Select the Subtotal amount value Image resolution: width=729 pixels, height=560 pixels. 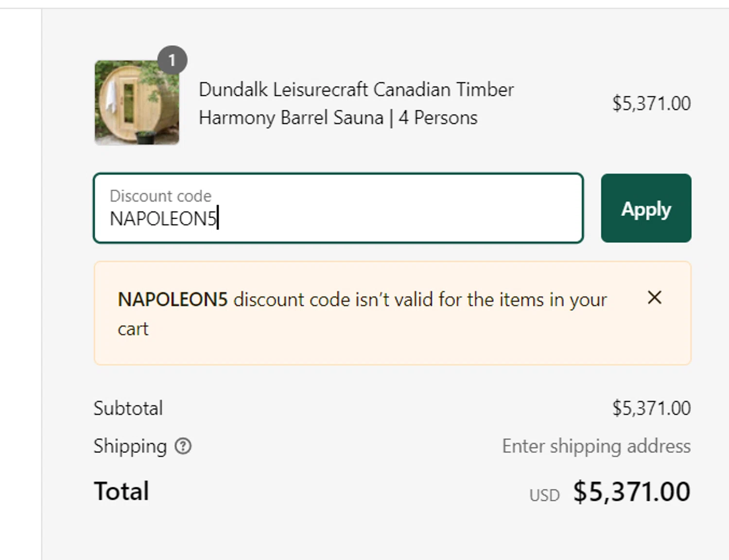pyautogui.click(x=651, y=408)
